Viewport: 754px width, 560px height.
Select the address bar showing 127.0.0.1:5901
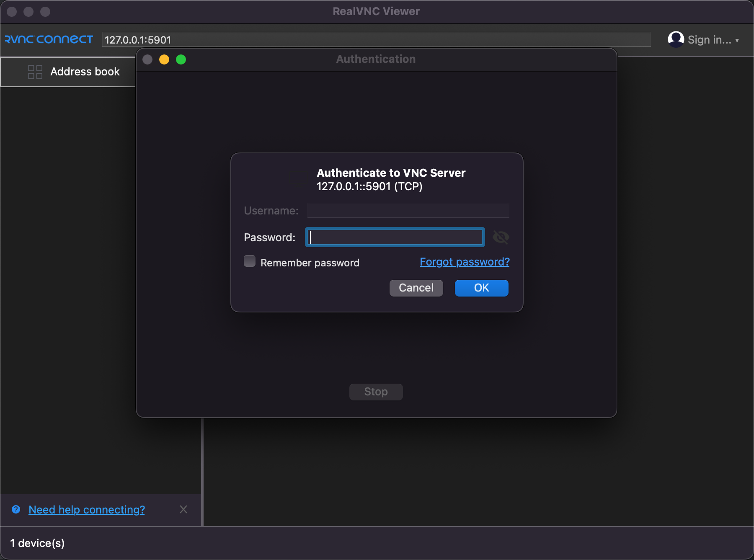click(376, 40)
